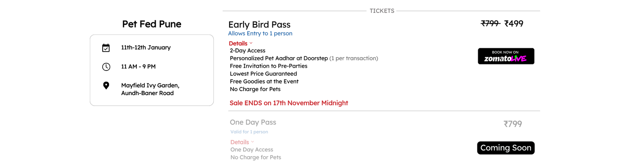
Task: Click the struck-through ₹799 original price
Action: [490, 23]
